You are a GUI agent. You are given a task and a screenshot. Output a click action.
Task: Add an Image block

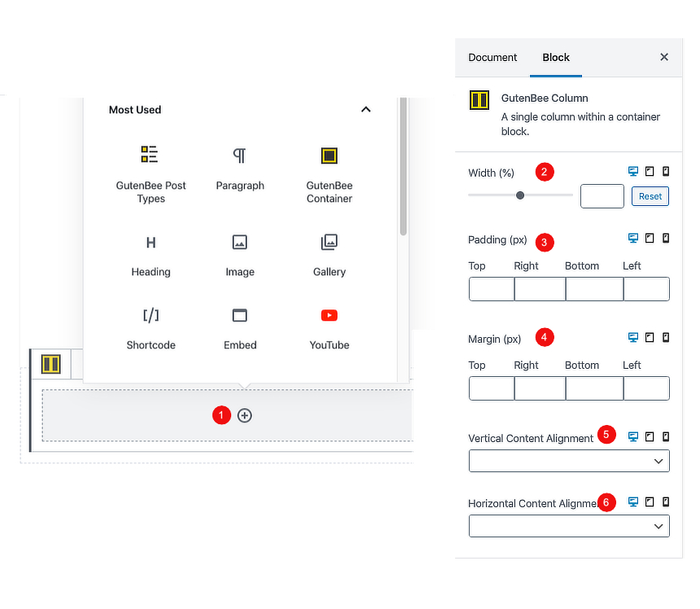tap(239, 254)
